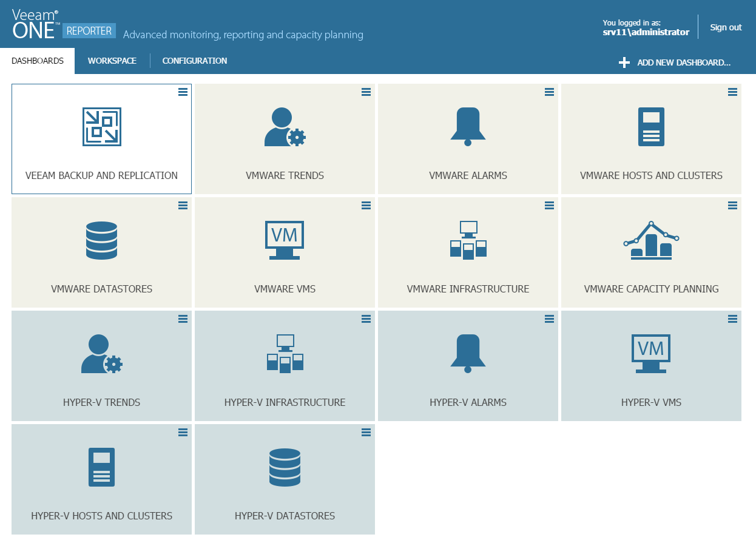Open the menu on VMware VMs tile
The width and height of the screenshot is (756, 540).
366,205
